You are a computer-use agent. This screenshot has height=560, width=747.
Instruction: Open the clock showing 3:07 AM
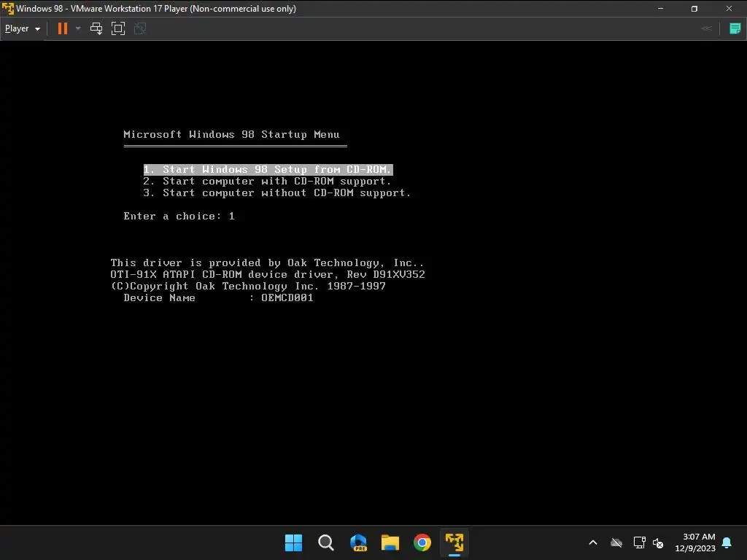click(x=695, y=542)
